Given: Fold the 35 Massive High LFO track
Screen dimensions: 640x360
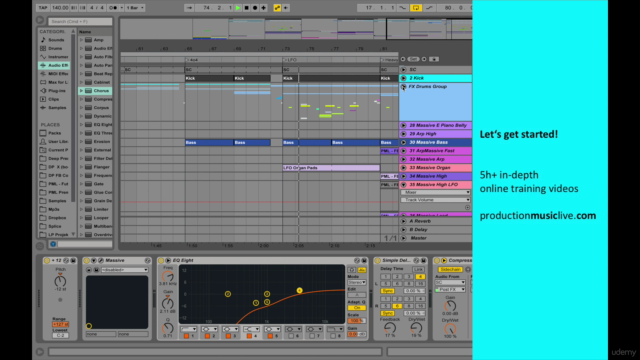Looking at the screenshot, I should [x=403, y=185].
